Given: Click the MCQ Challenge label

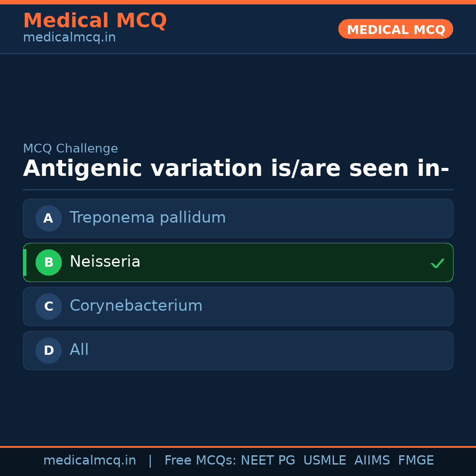Looking at the screenshot, I should (x=71, y=149).
